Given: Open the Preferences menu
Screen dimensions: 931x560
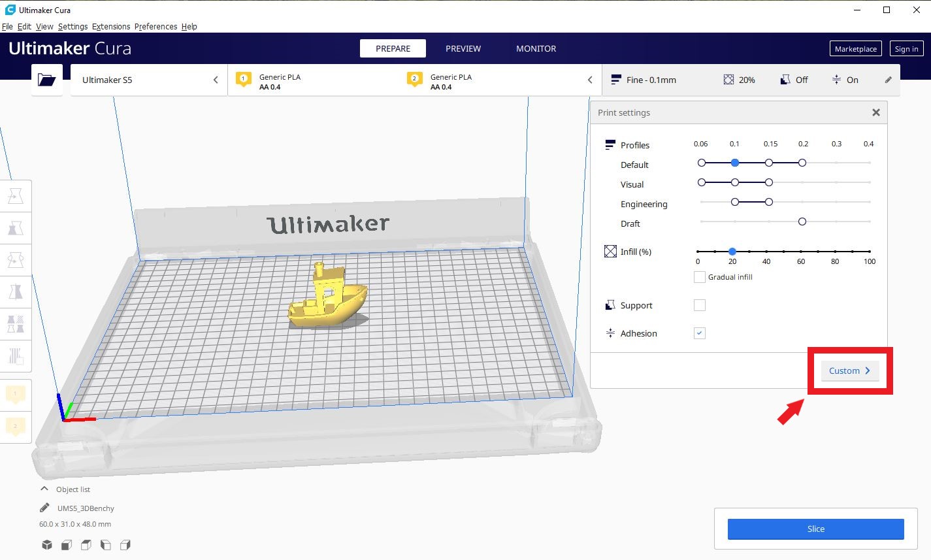Looking at the screenshot, I should point(155,26).
